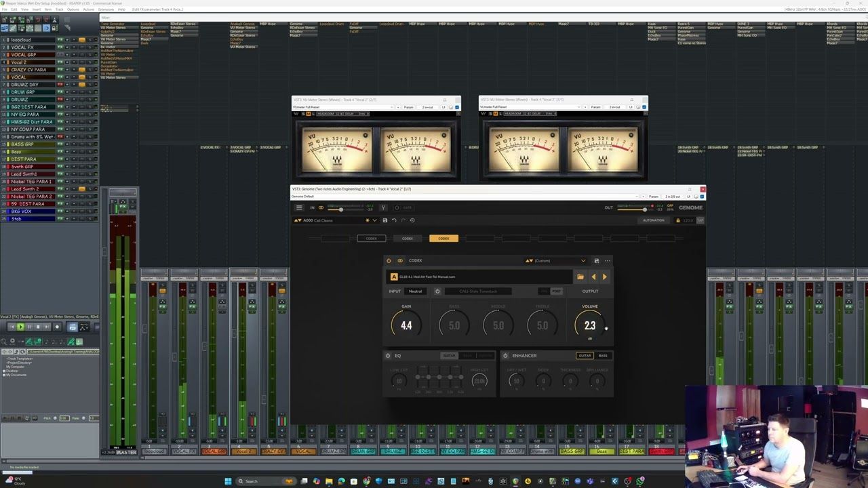Open the 2 in 2/8 out routing button in Genome
Viewport: 868px width, 488px height.
(x=672, y=197)
